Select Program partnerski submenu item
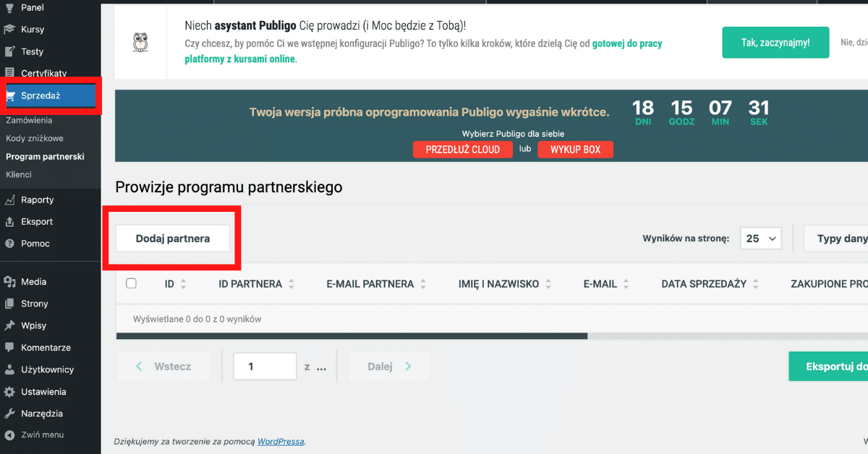Image resolution: width=868 pixels, height=454 pixels. point(45,156)
